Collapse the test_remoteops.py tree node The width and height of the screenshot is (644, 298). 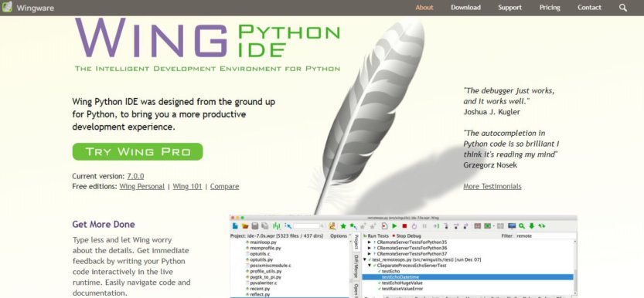coord(365,259)
